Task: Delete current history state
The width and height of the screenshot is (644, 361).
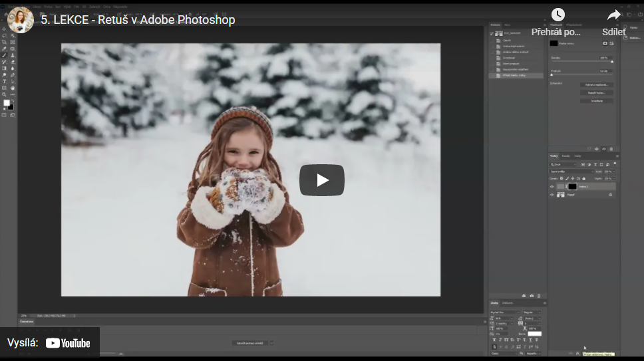Action: pyautogui.click(x=539, y=296)
